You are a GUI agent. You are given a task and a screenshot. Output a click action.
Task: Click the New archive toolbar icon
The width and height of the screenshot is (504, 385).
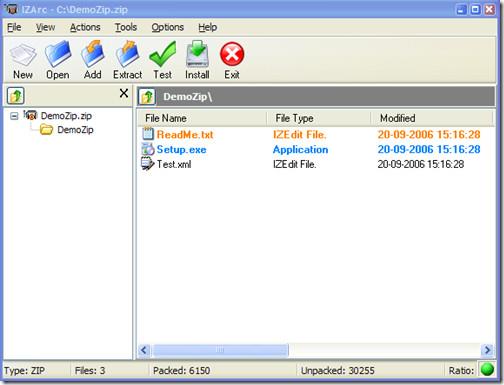click(x=23, y=55)
